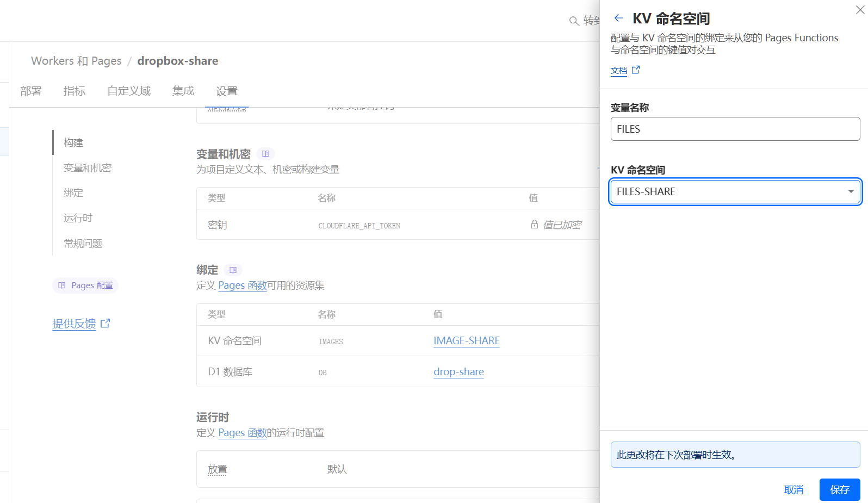
Task: Close the KV namespace side panel
Action: click(860, 10)
